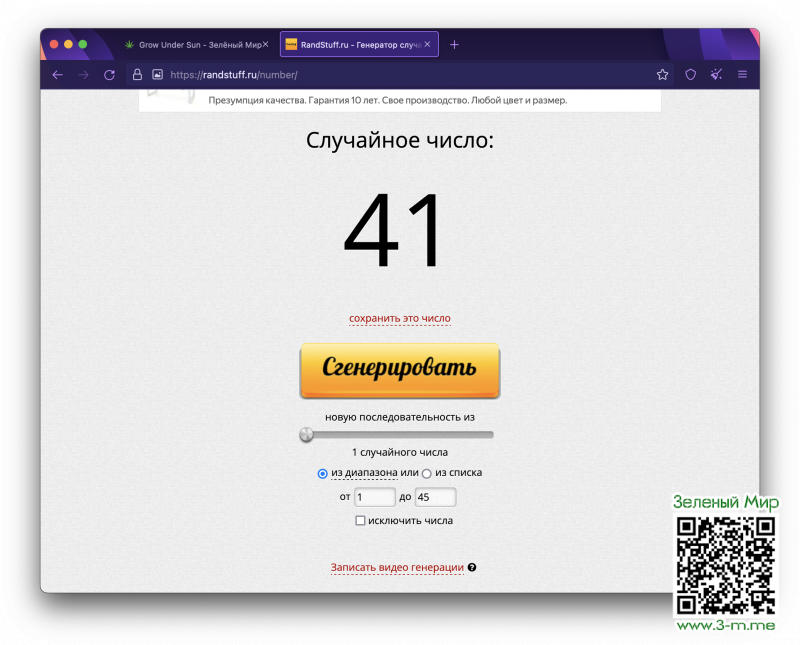
Task: Select the "из списка" radio option
Action: point(427,473)
